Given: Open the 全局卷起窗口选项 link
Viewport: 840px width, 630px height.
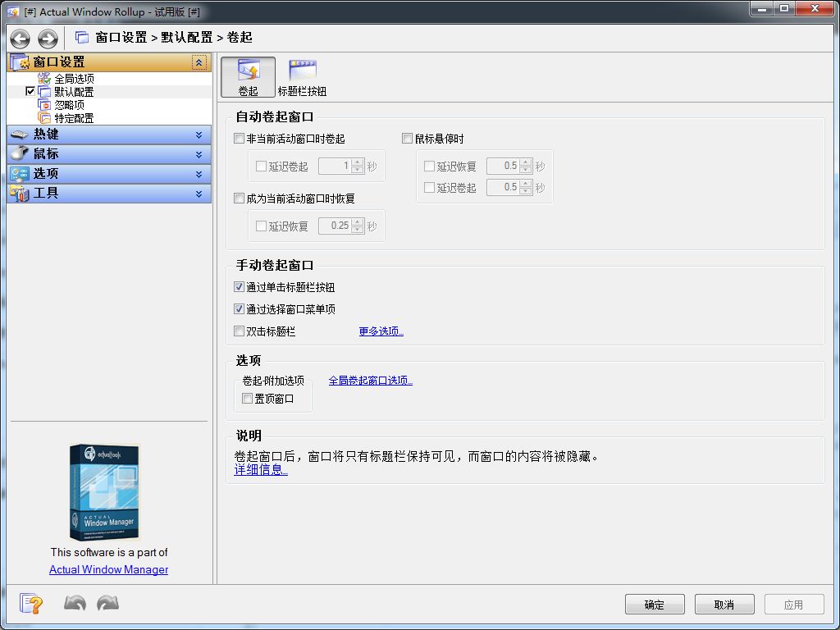Looking at the screenshot, I should pyautogui.click(x=370, y=381).
